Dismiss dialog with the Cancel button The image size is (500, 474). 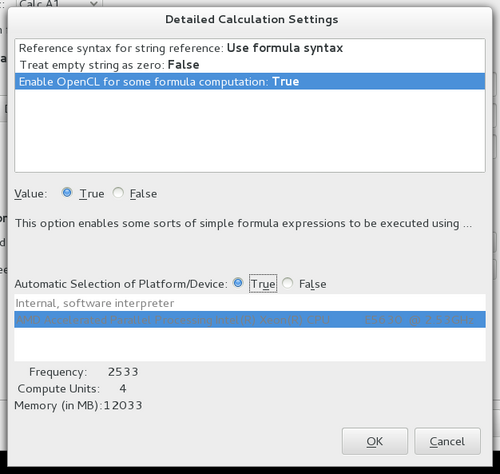[447, 441]
